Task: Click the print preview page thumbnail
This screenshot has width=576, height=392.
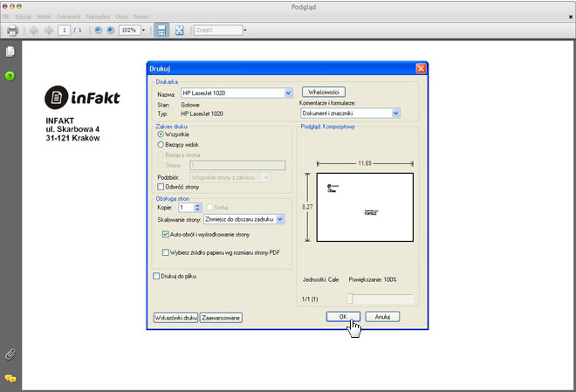Action: [x=365, y=207]
